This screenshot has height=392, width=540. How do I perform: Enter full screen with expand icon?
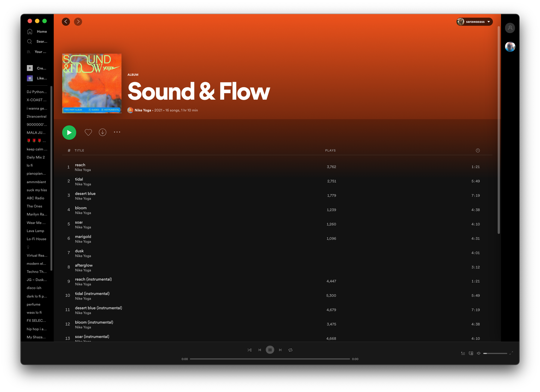pos(511,353)
